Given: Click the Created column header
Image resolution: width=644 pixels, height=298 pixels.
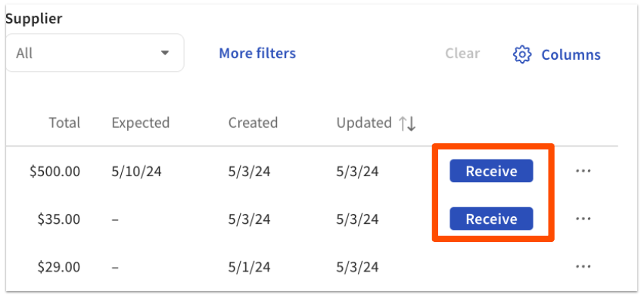Looking at the screenshot, I should pyautogui.click(x=253, y=123).
